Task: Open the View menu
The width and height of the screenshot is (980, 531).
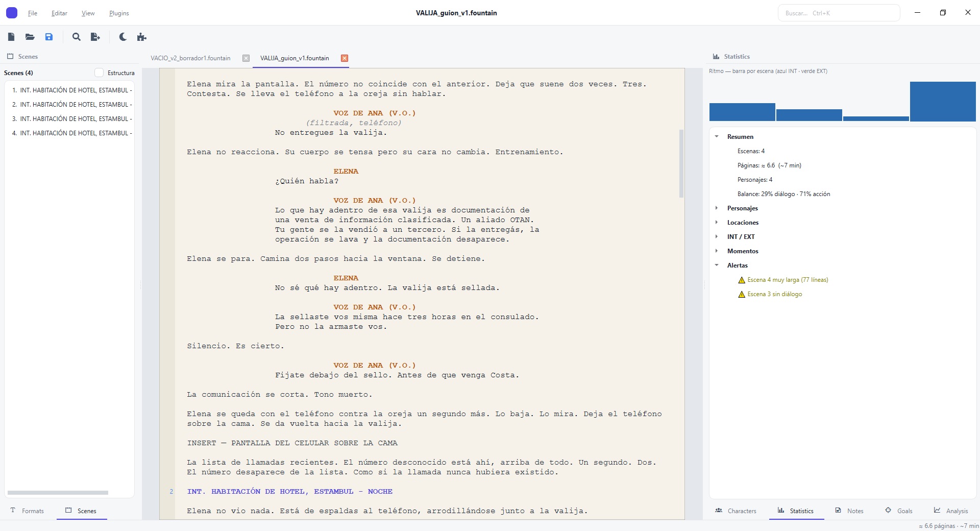Action: coord(88,13)
